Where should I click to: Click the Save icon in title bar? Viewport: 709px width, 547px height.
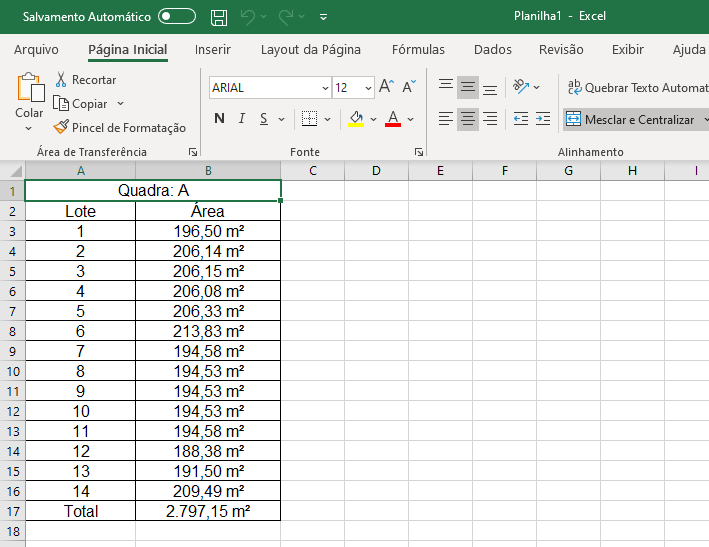[219, 17]
